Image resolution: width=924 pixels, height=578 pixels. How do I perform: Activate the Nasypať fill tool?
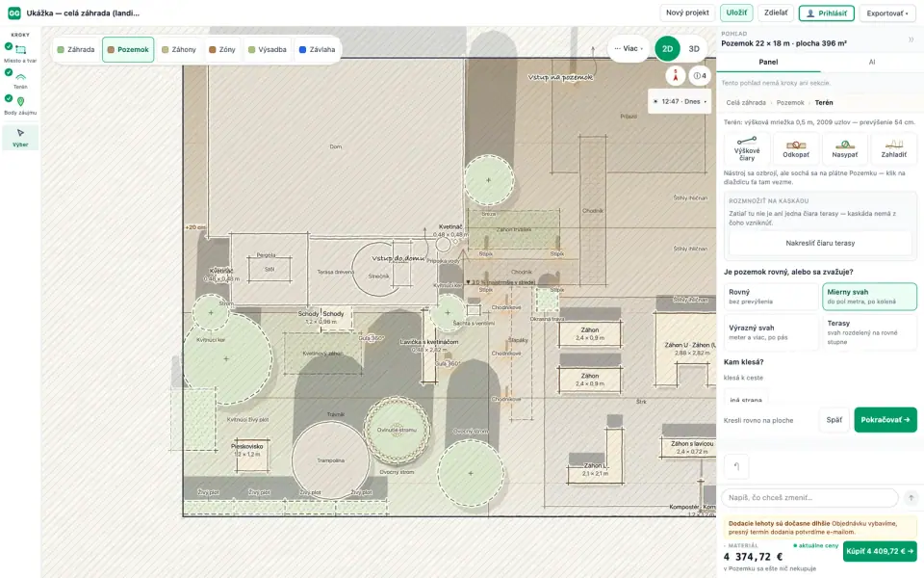(844, 148)
